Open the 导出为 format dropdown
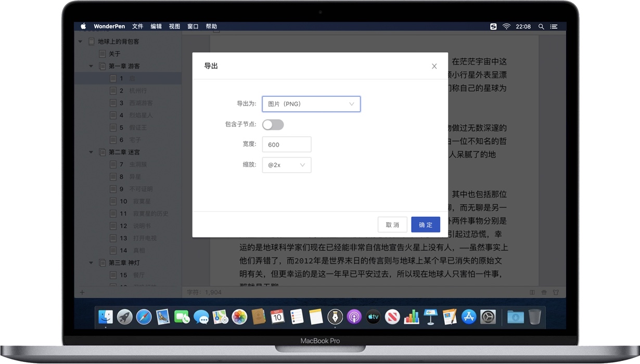 [311, 104]
